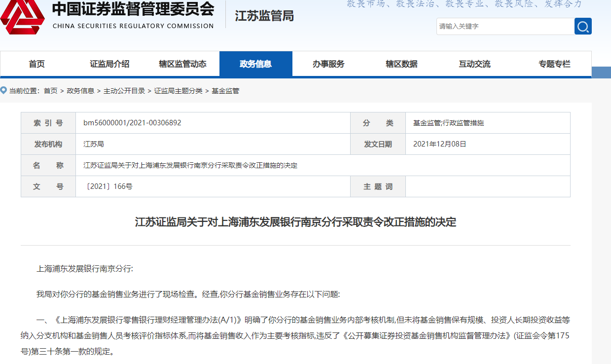The height and width of the screenshot is (364, 611).
Task: Open the 证监局介绍 navigation tab
Action: [109, 64]
